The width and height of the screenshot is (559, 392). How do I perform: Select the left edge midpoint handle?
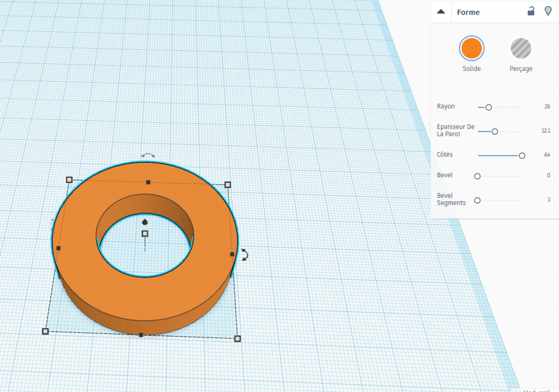click(x=59, y=248)
